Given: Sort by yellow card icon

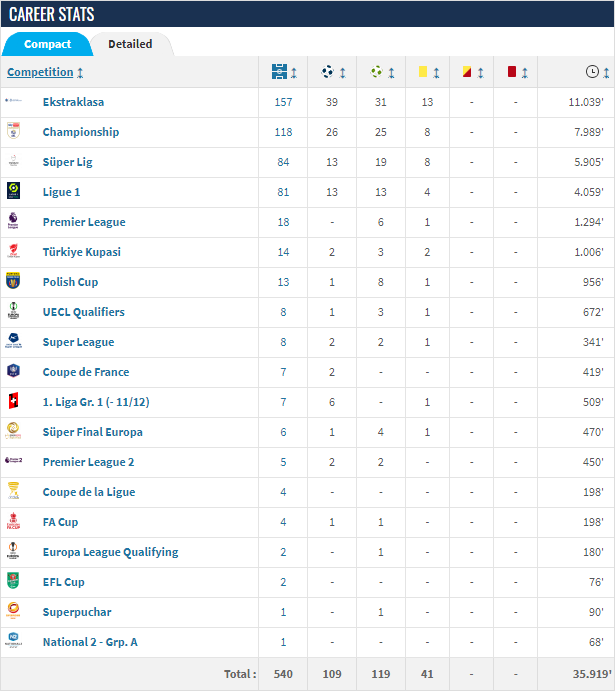Looking at the screenshot, I should [x=423, y=71].
